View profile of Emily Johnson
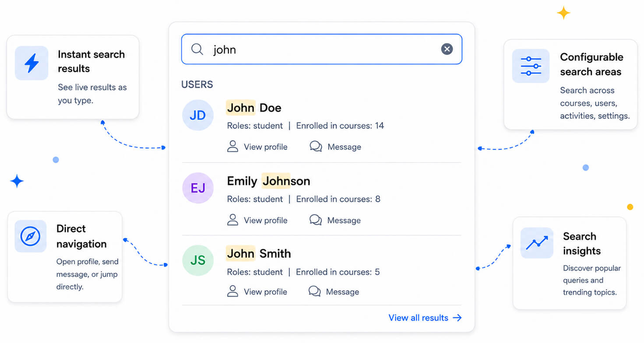This screenshot has width=644, height=343. coord(257,220)
